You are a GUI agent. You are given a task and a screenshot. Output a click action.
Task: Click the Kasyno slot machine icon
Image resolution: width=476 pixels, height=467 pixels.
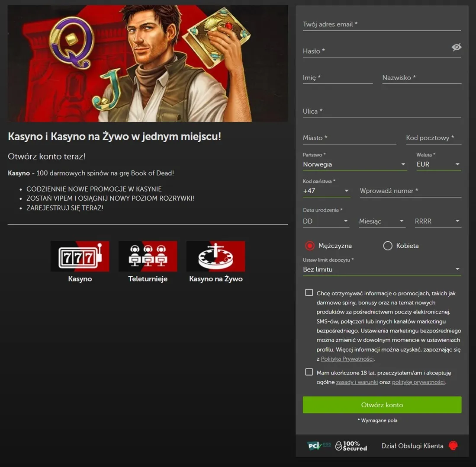click(80, 256)
